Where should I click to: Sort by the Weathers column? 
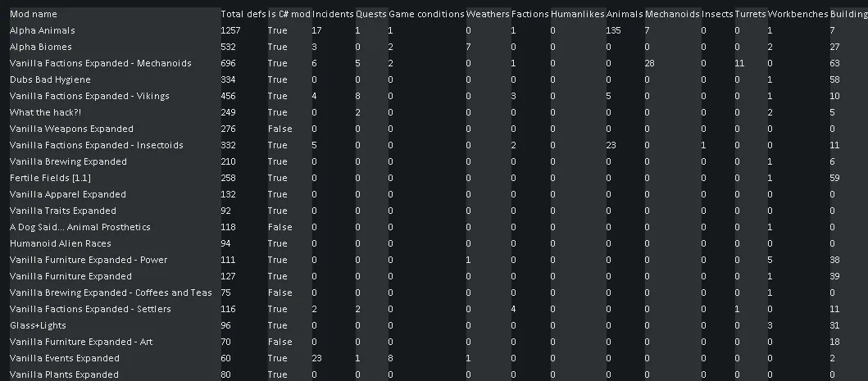pos(487,14)
